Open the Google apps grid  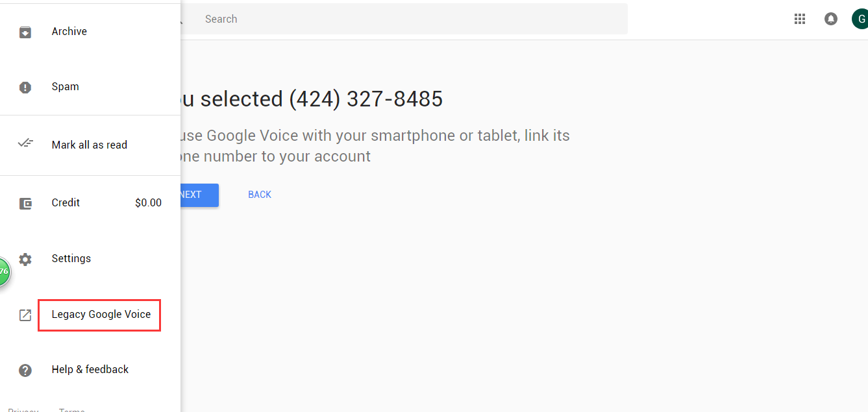tap(800, 19)
